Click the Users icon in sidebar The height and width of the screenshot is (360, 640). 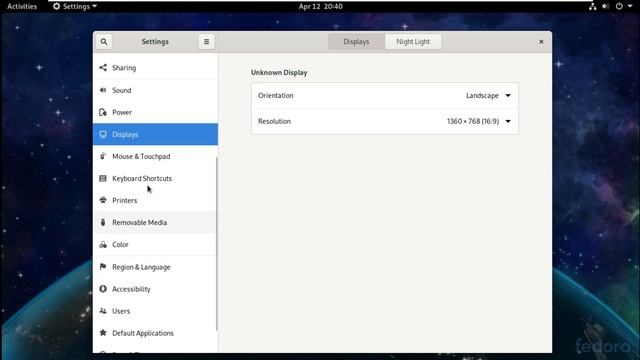click(103, 311)
